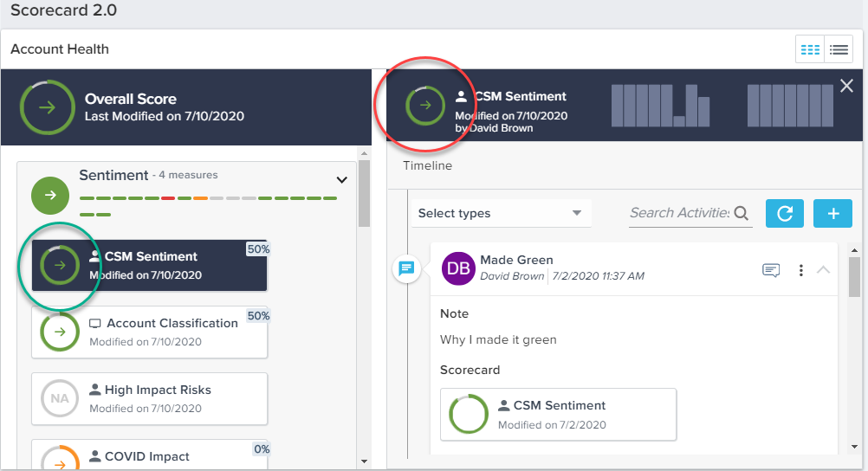Viewport: 868px width, 471px height.
Task: Click CSM Sentiment card score circle
Action: tap(60, 265)
